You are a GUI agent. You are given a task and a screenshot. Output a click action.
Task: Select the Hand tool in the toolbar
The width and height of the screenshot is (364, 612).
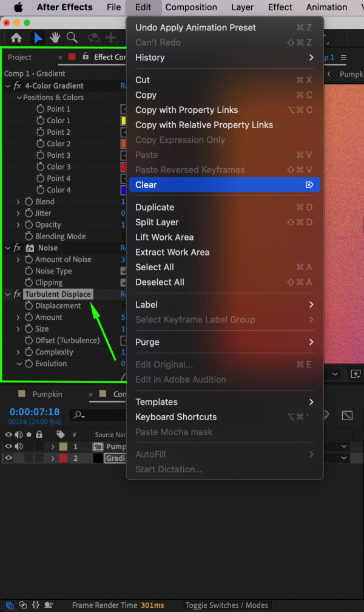point(55,38)
